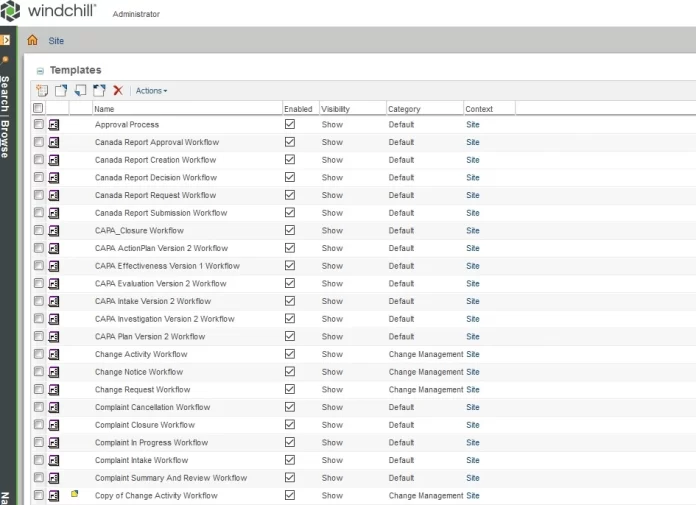Toggle Enabled checkbox for Approval Process

click(290, 124)
